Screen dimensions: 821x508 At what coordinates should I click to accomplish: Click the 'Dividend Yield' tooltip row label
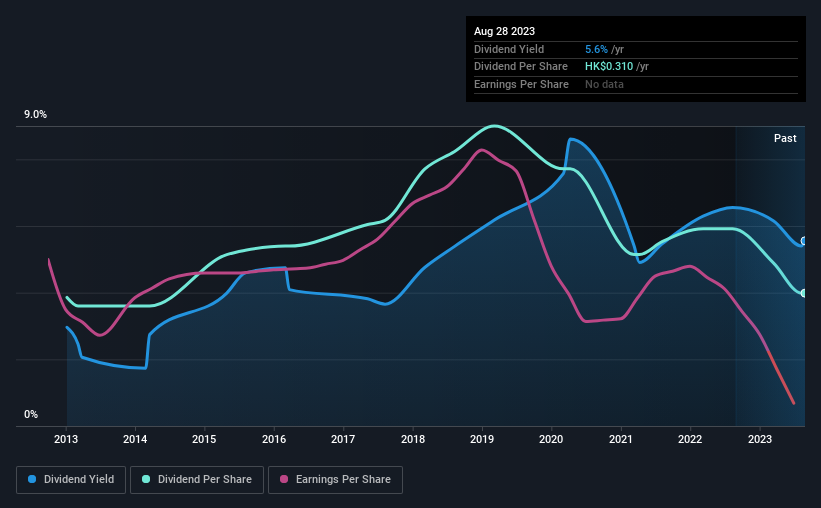tap(509, 49)
